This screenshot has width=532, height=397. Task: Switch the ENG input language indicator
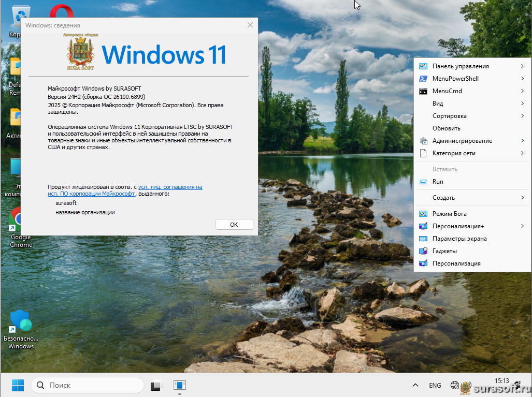pos(435,385)
